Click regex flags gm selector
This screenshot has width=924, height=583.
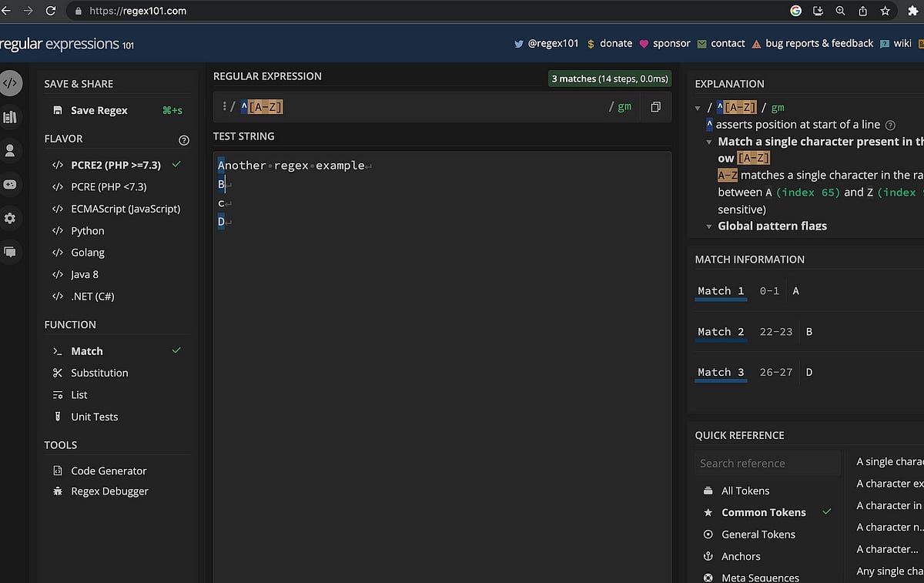point(624,107)
